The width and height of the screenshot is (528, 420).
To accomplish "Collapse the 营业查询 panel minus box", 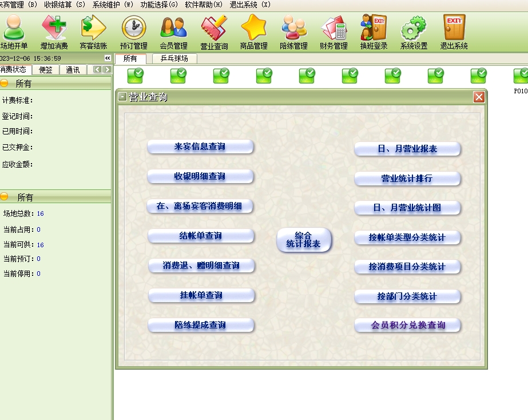I will pyautogui.click(x=122, y=97).
